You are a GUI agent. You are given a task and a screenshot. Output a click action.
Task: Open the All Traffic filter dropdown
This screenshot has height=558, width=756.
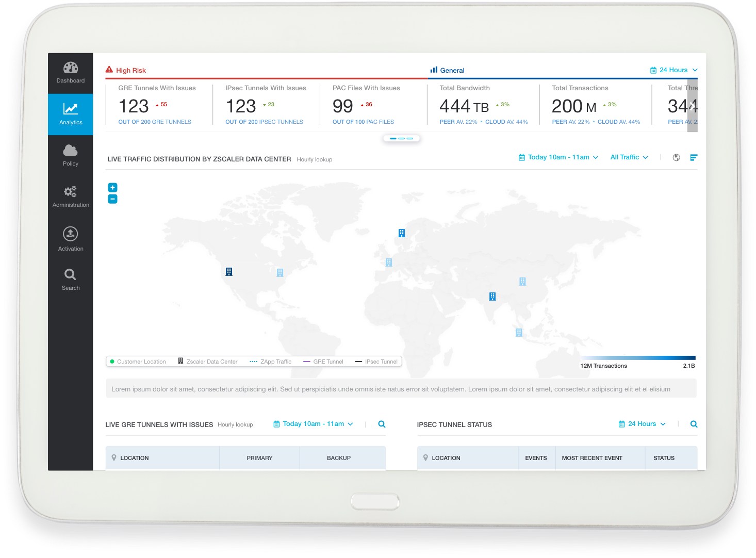click(x=629, y=157)
